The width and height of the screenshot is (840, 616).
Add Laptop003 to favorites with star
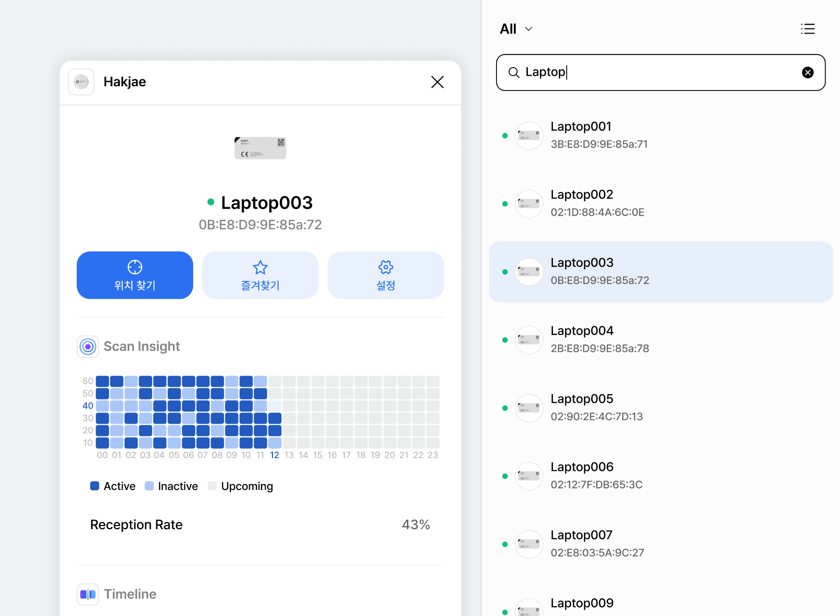(x=260, y=275)
